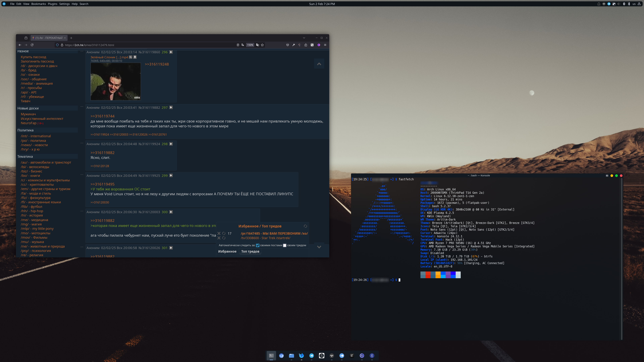Open the /int/ - international board link
The image size is (644, 362).
tap(36, 136)
